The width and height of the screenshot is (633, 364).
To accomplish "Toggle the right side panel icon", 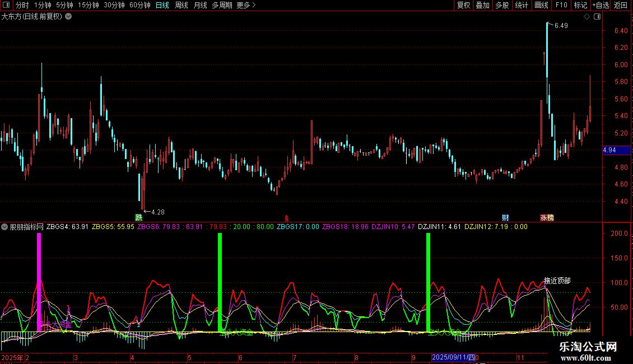I will (x=597, y=17).
